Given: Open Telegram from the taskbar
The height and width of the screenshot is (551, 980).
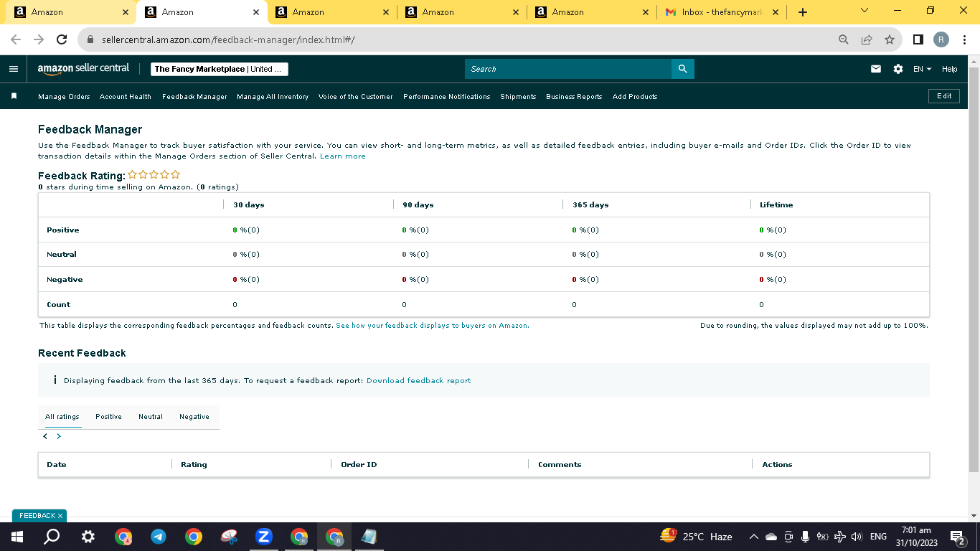Looking at the screenshot, I should coord(159,537).
